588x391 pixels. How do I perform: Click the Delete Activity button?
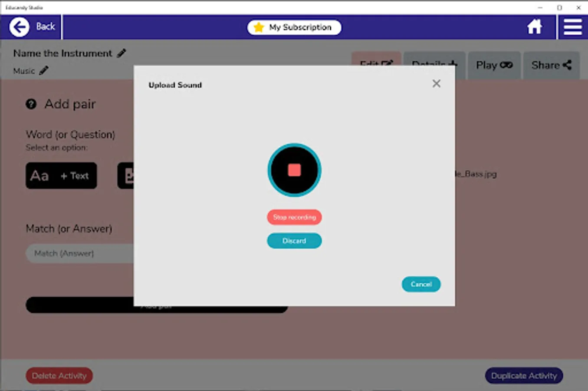click(x=59, y=376)
